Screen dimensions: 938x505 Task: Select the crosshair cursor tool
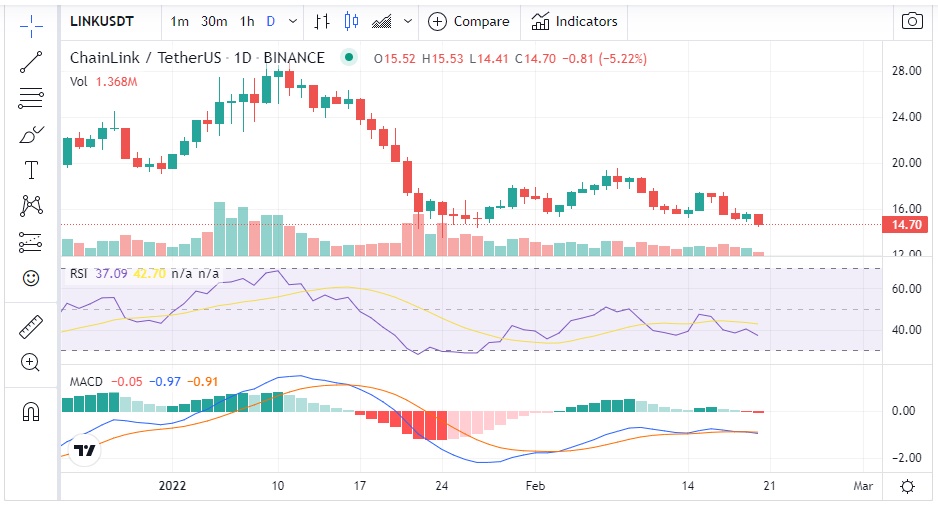[31, 26]
